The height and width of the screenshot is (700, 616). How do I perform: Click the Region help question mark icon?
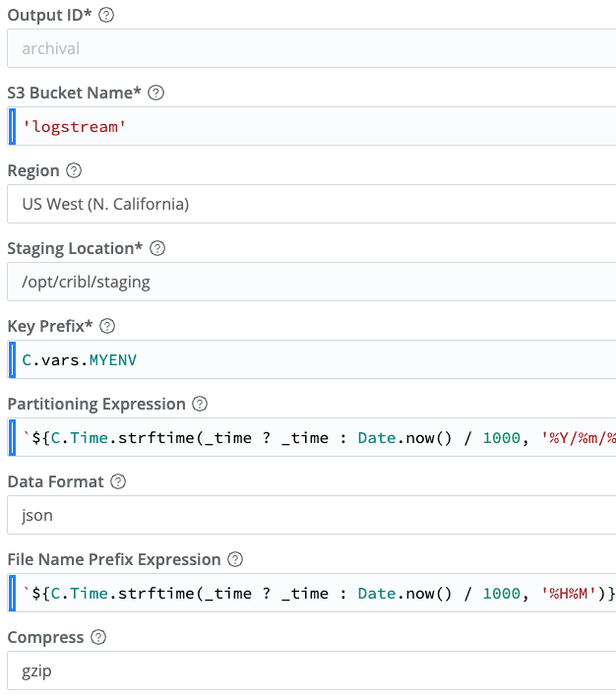tap(74, 171)
